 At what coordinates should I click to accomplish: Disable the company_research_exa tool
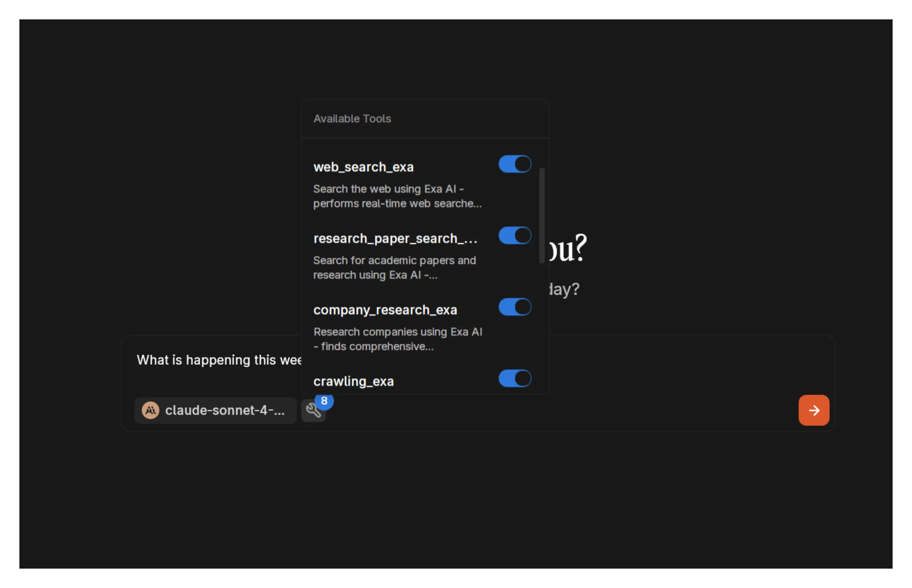pos(514,307)
